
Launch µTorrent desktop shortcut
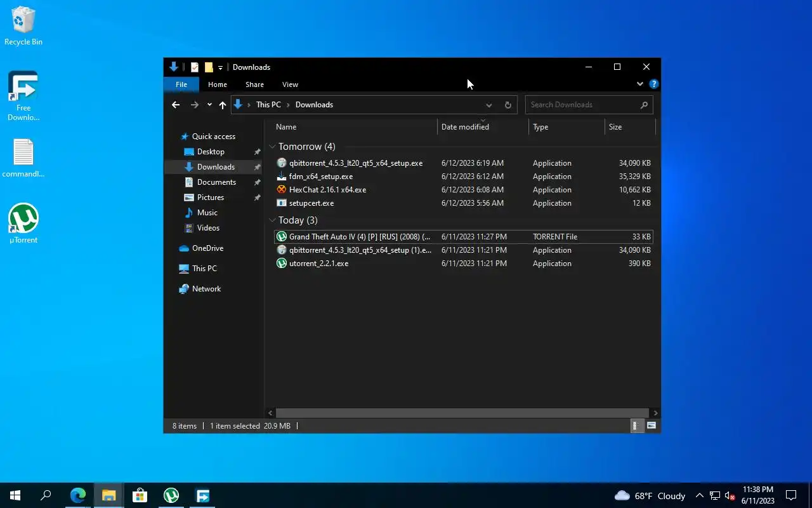(23, 224)
